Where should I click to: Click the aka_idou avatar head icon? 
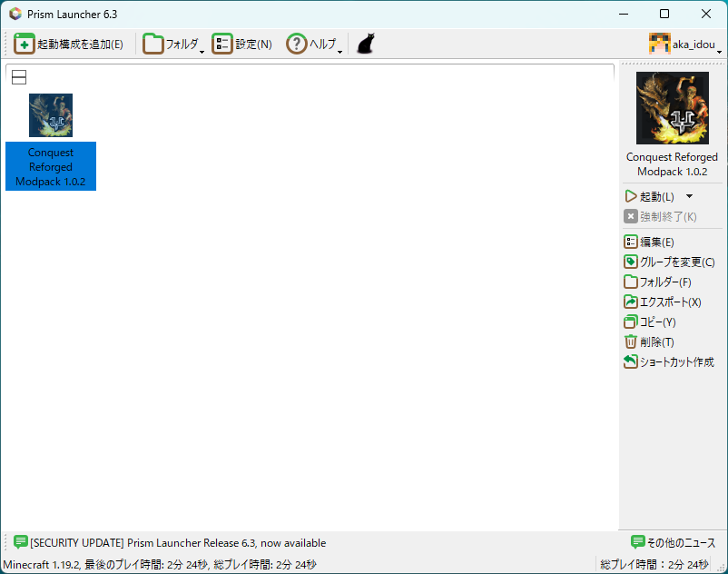click(660, 44)
